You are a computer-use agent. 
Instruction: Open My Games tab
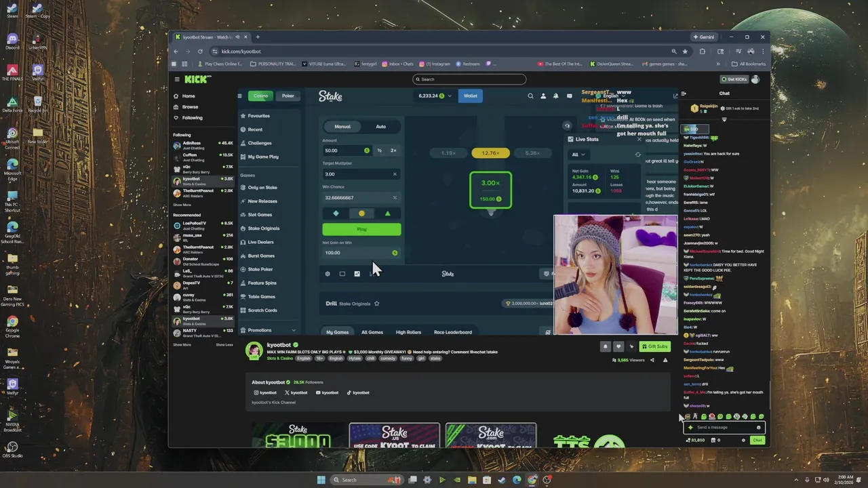point(337,332)
